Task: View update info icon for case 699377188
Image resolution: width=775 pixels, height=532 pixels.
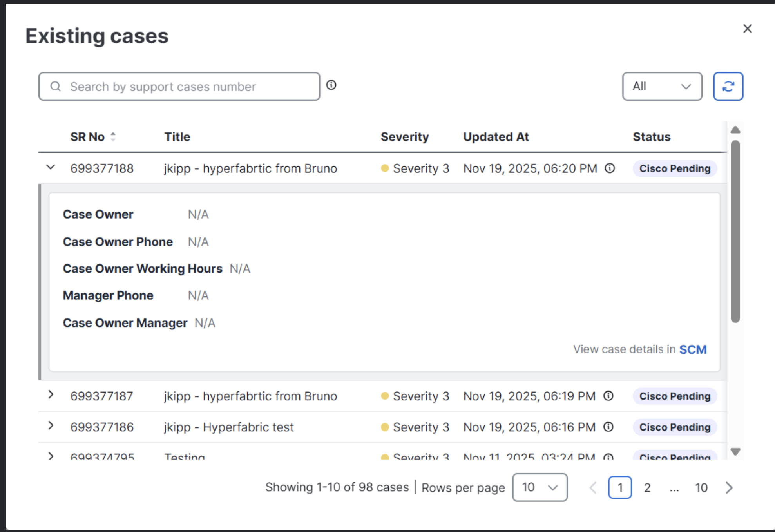Action: (609, 168)
